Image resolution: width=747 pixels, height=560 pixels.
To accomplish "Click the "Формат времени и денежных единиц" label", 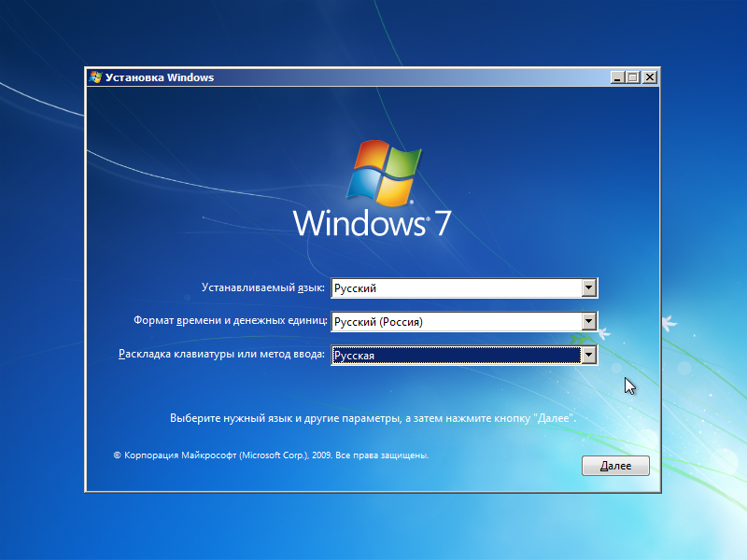I will [231, 322].
